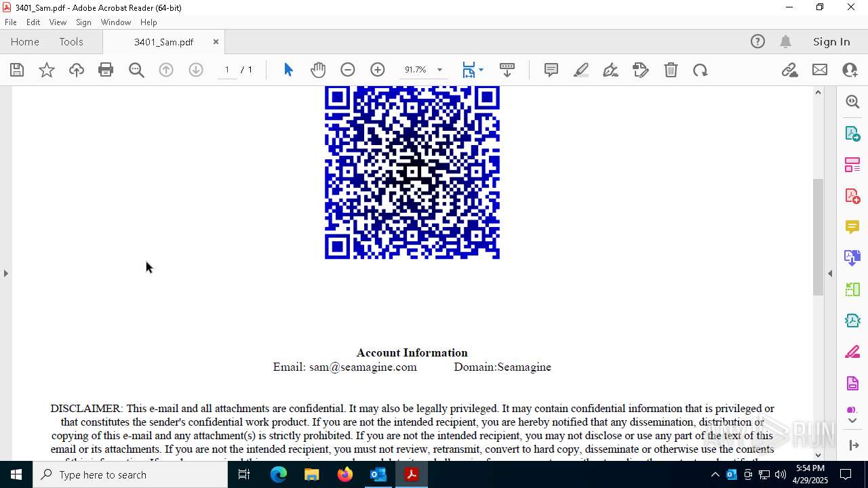Image resolution: width=868 pixels, height=488 pixels.
Task: Select the arrow selection tool
Action: tap(288, 70)
